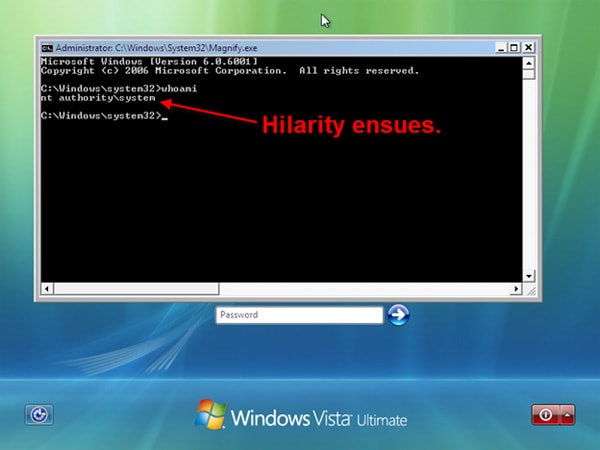Click the Ease of Access button
This screenshot has height=450, width=600.
39,415
